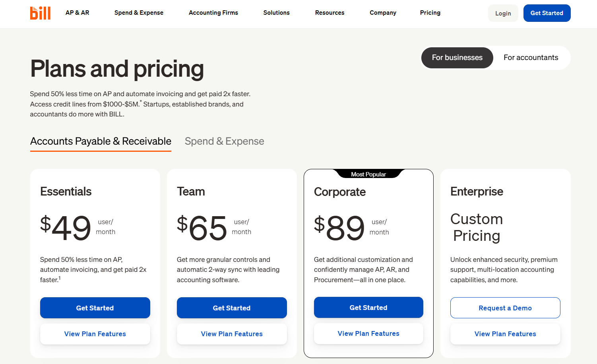This screenshot has height=364, width=597.
Task: Open the AP & AR menu
Action: tap(78, 13)
